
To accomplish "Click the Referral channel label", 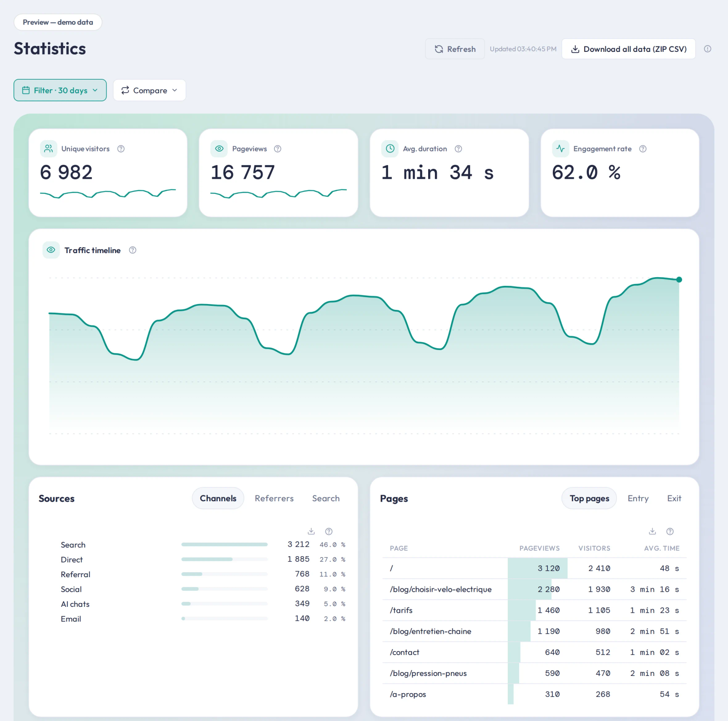I will (x=76, y=574).
